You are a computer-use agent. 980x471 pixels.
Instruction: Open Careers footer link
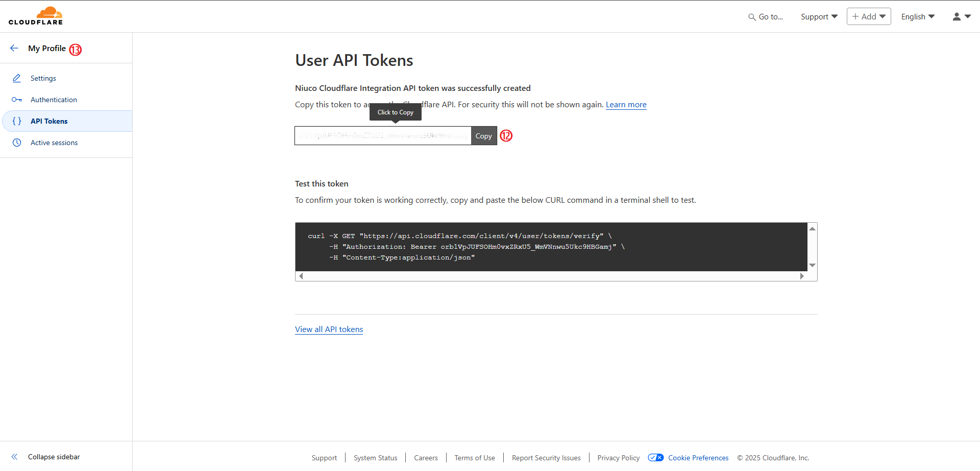pos(426,458)
